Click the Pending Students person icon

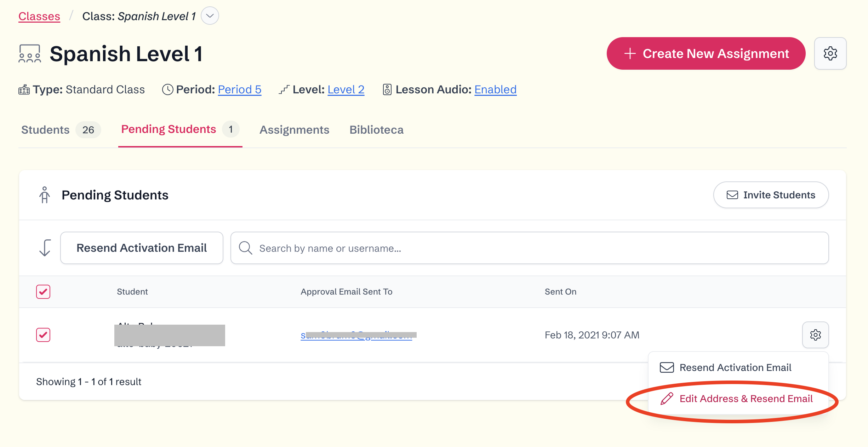(x=45, y=195)
